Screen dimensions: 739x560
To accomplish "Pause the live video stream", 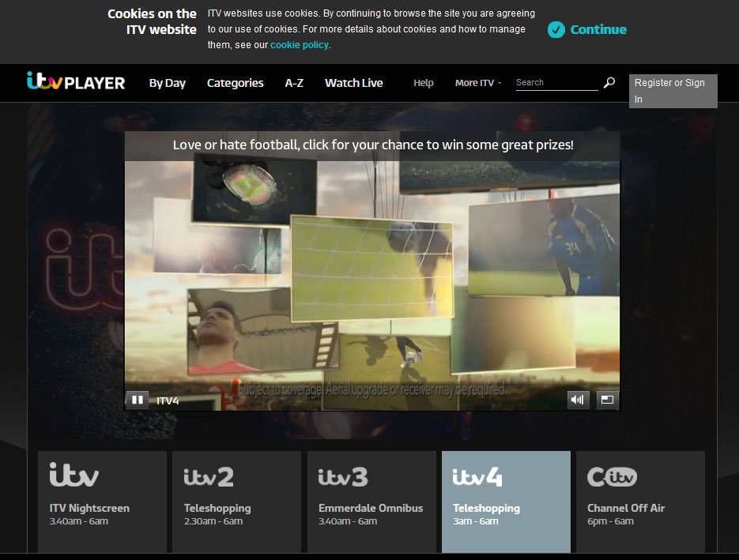I will tap(138, 400).
